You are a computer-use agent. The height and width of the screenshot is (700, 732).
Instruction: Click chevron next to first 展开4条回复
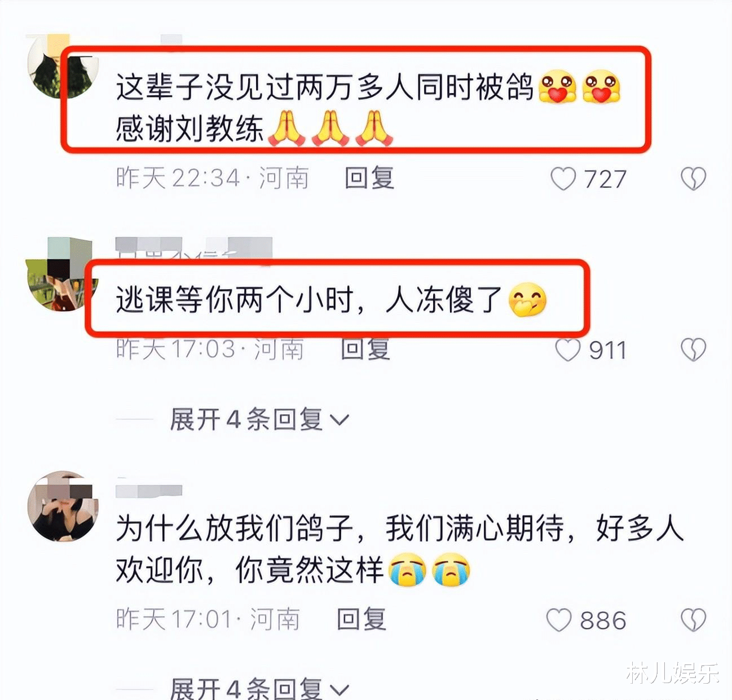(x=339, y=420)
